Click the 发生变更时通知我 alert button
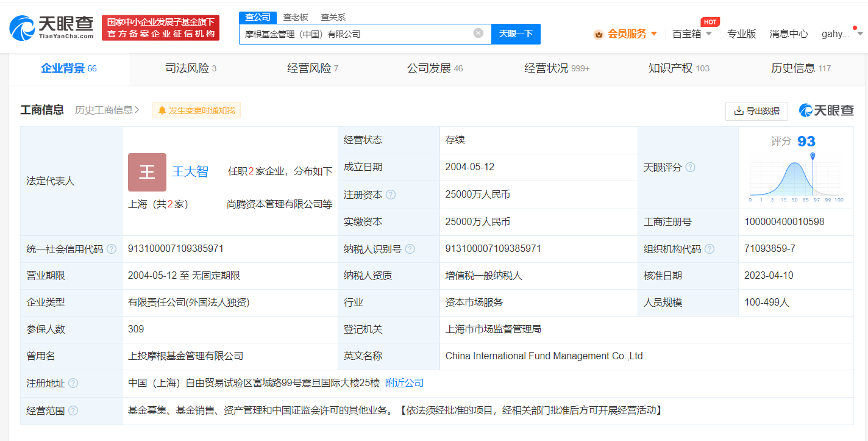Screen dimensions: 868x441 pyautogui.click(x=196, y=110)
